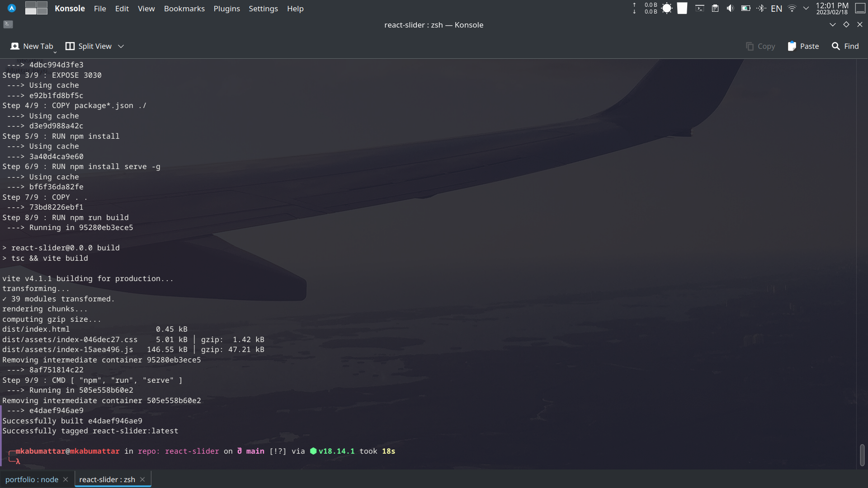Switch the EN keyboard layout

[776, 8]
